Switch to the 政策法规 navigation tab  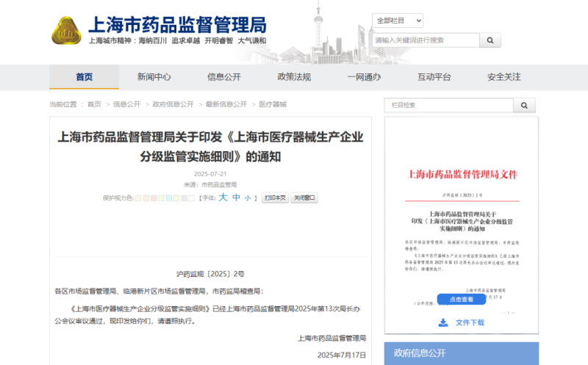tap(294, 77)
